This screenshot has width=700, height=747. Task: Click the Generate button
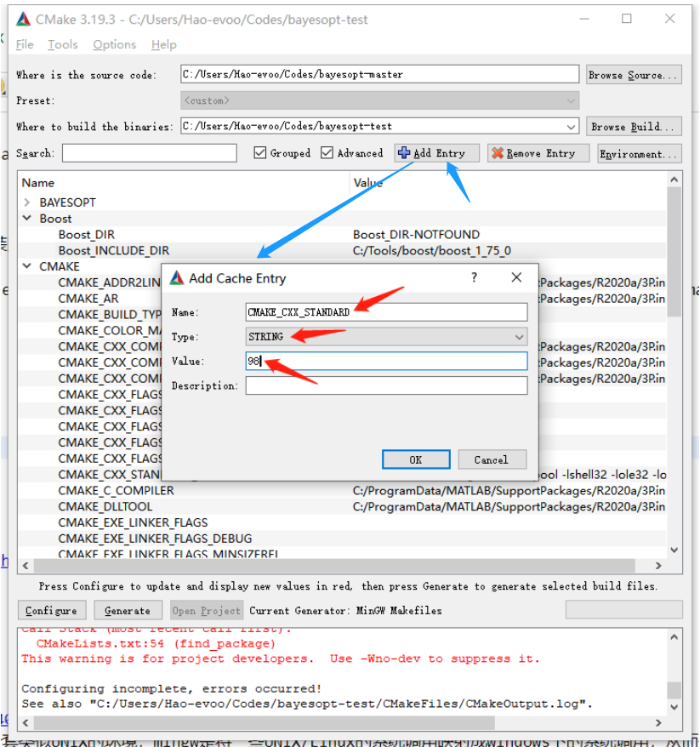click(x=127, y=610)
